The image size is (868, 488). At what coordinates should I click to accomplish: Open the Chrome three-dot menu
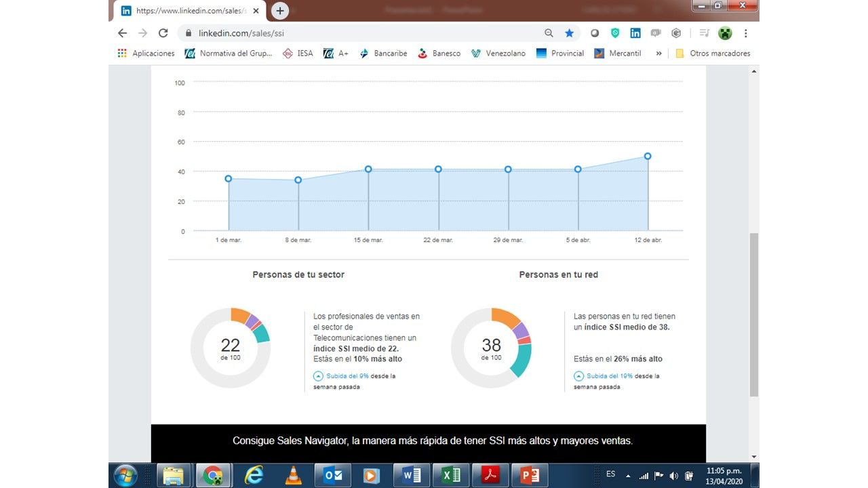pyautogui.click(x=746, y=33)
